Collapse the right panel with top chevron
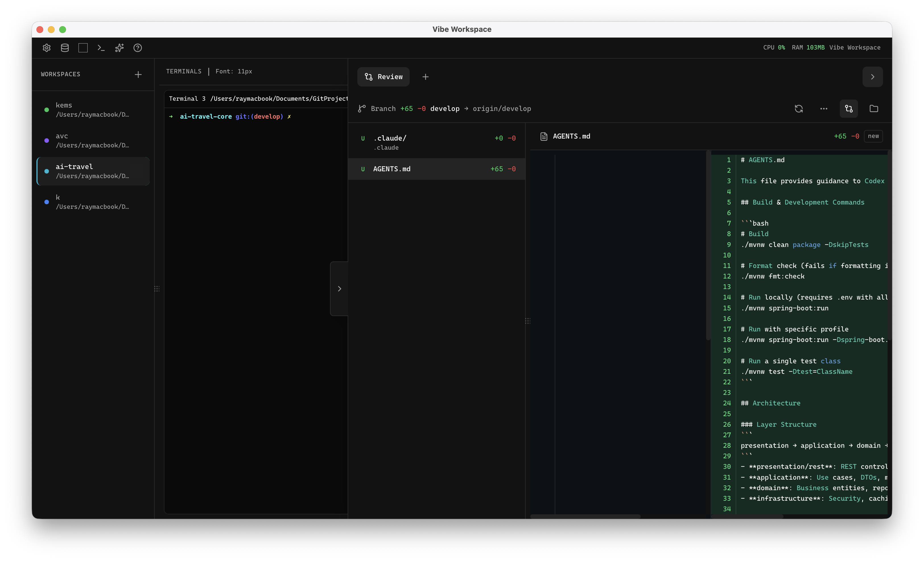 click(873, 77)
